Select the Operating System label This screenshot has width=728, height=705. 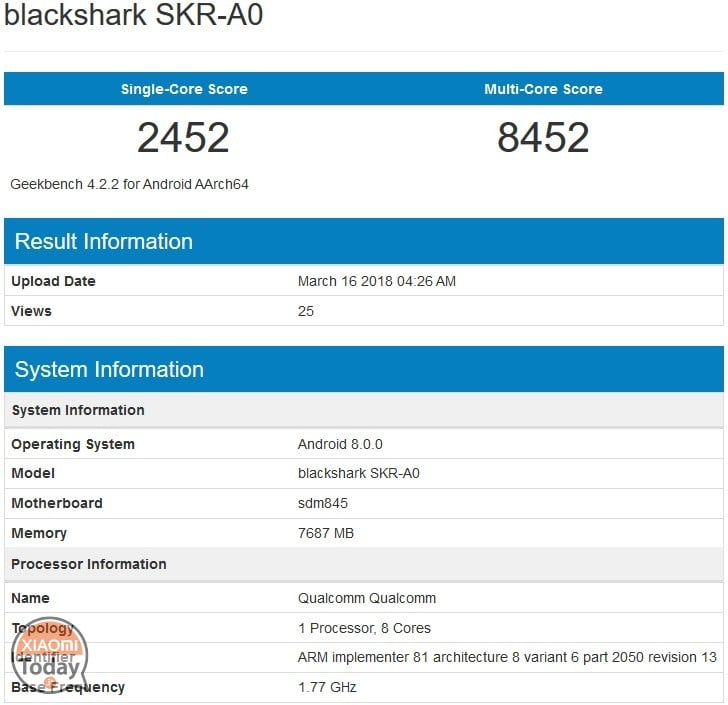(73, 444)
